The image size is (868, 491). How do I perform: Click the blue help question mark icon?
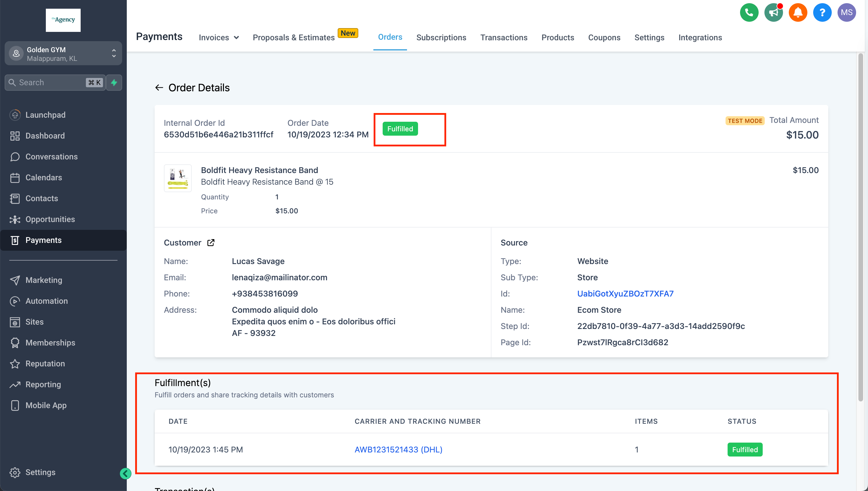tap(822, 12)
